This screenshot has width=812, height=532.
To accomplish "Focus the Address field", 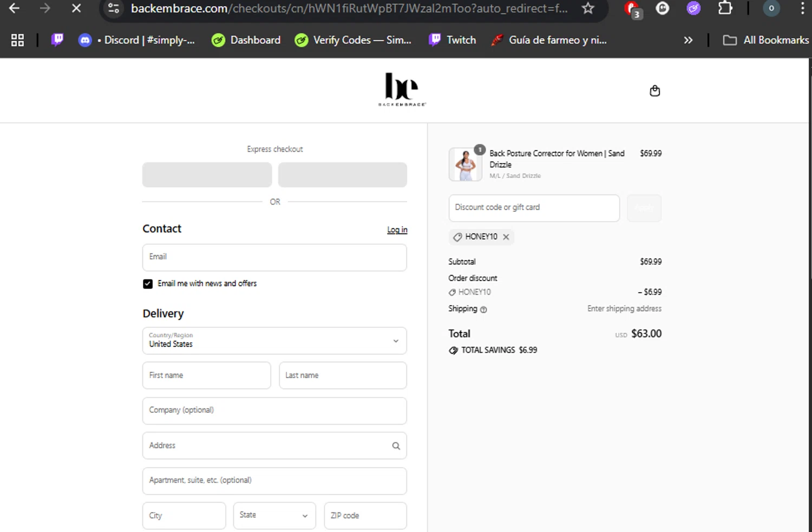I will [x=274, y=446].
